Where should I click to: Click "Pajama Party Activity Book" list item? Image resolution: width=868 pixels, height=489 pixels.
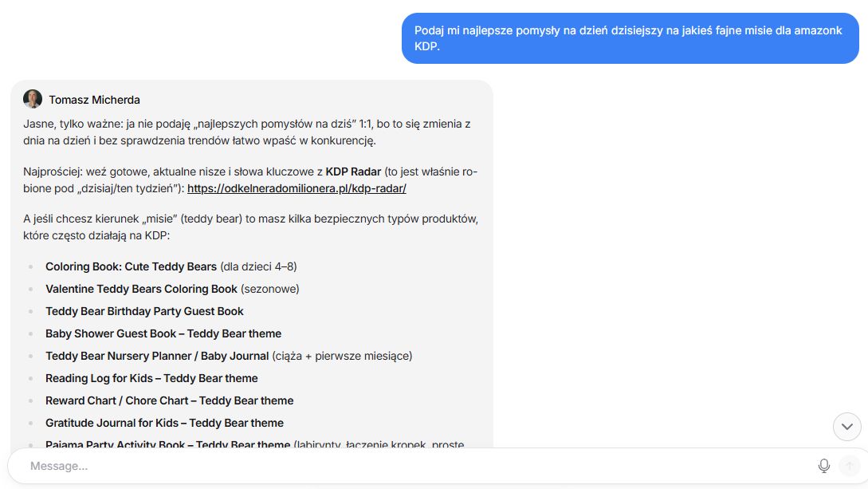point(167,444)
